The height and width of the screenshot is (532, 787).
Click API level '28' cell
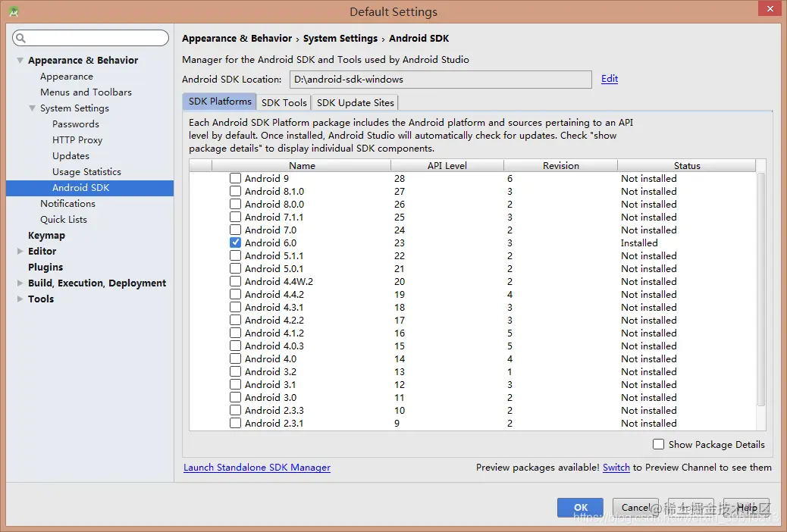tap(400, 178)
